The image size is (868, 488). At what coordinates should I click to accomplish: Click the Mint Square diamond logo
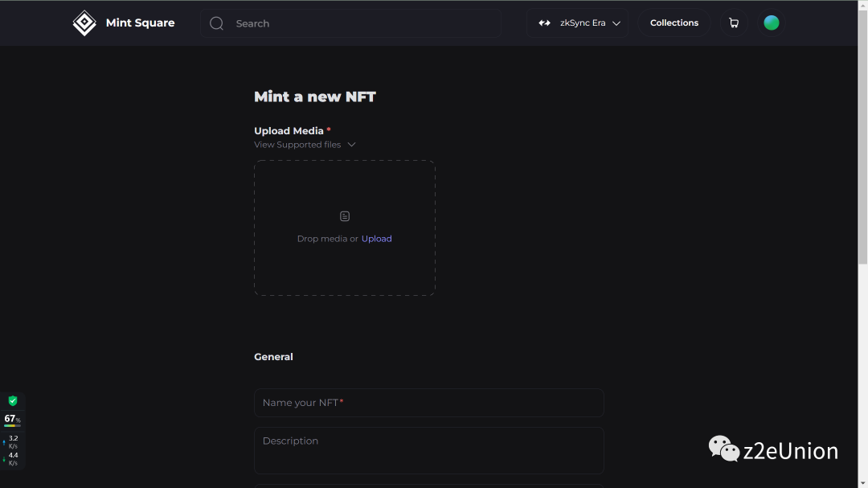pyautogui.click(x=84, y=23)
